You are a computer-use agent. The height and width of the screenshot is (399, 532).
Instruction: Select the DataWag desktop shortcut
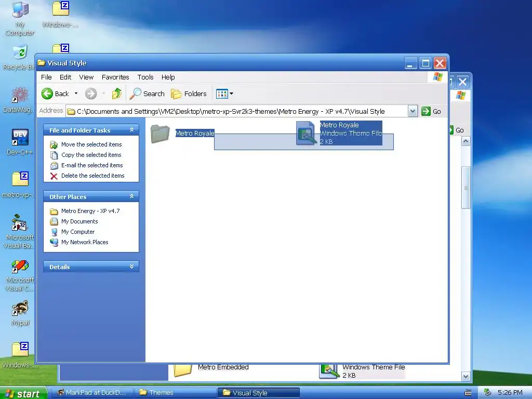(19, 100)
